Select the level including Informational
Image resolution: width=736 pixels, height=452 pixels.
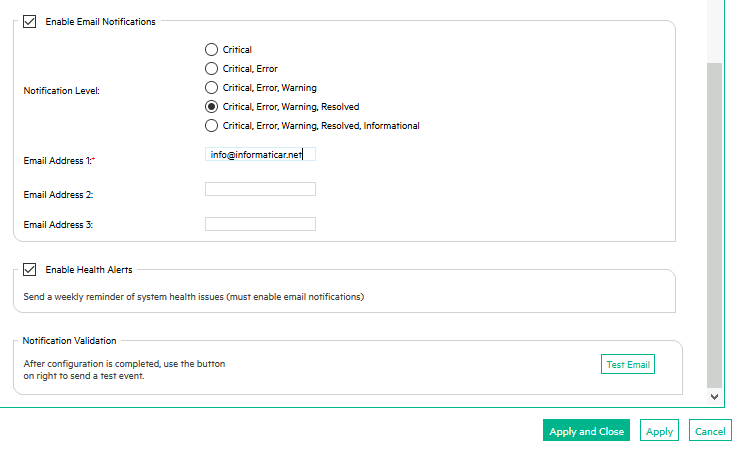tap(212, 126)
